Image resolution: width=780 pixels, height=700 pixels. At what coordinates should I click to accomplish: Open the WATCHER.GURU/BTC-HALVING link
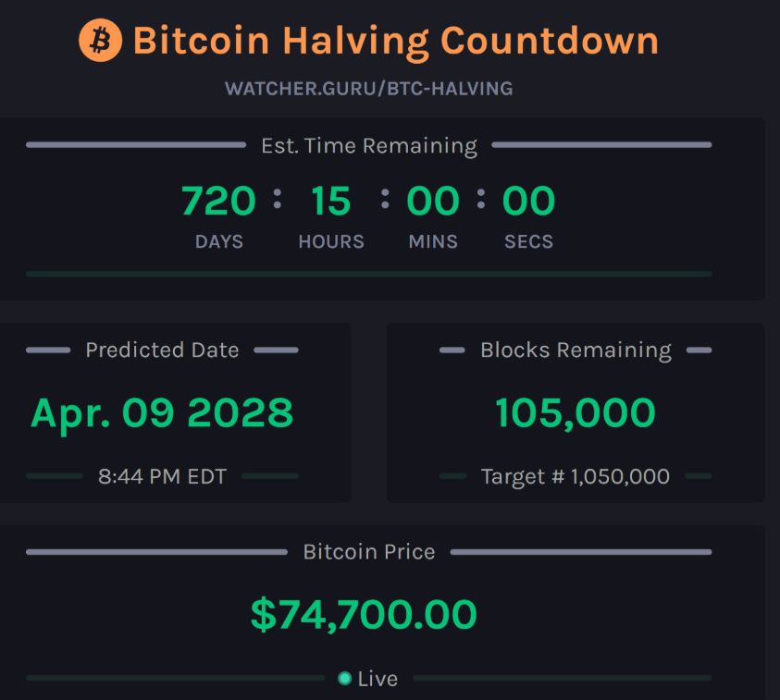tap(368, 89)
